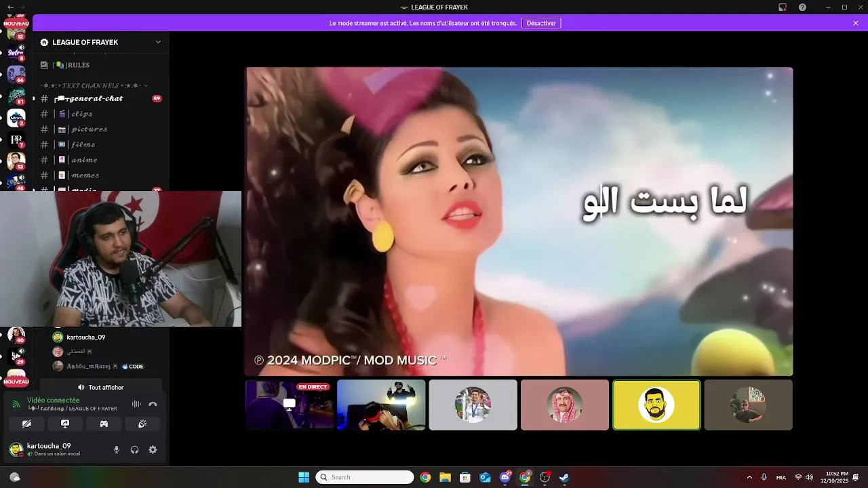Image resolution: width=868 pixels, height=488 pixels.
Task: Open Windows Start menu
Action: (x=304, y=477)
